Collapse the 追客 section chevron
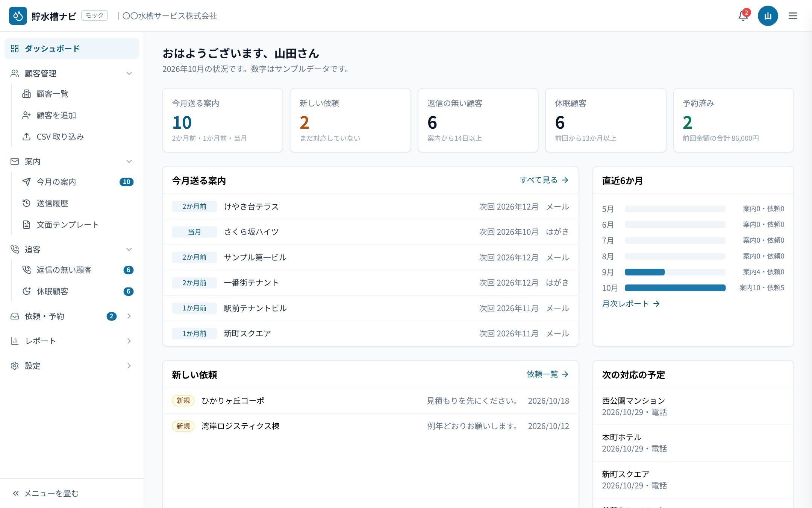 pyautogui.click(x=129, y=249)
